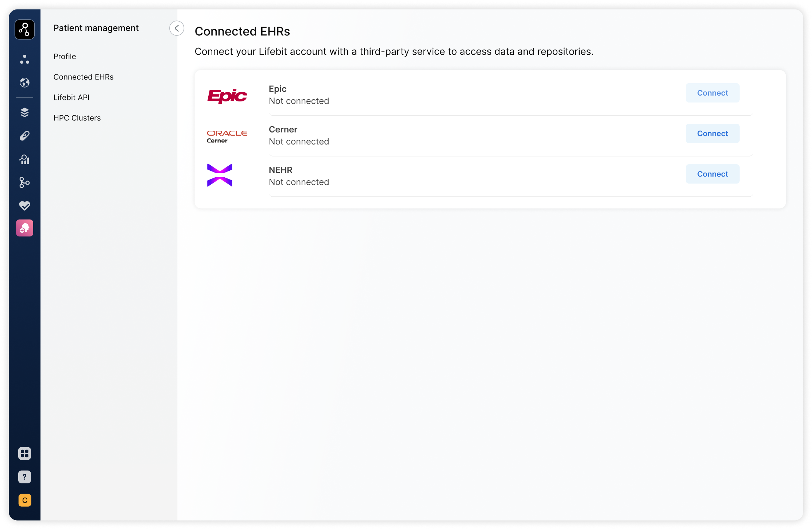812x529 pixels.
Task: Select Connected EHRs in side menu
Action: coord(84,77)
